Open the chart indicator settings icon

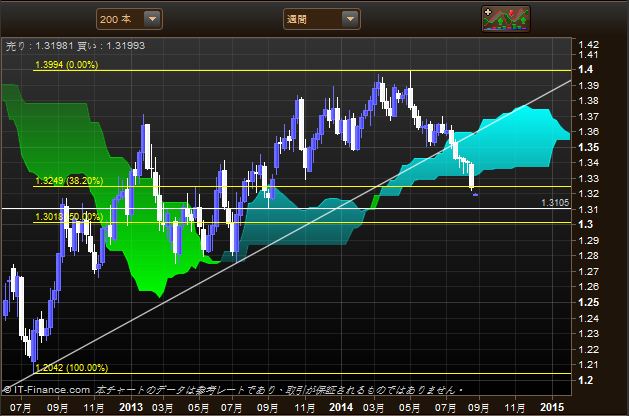point(506,19)
